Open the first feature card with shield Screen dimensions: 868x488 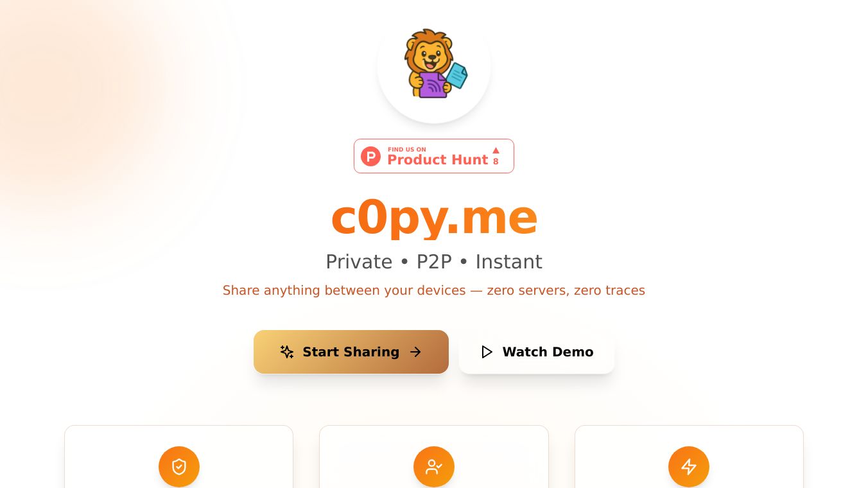pos(179,457)
